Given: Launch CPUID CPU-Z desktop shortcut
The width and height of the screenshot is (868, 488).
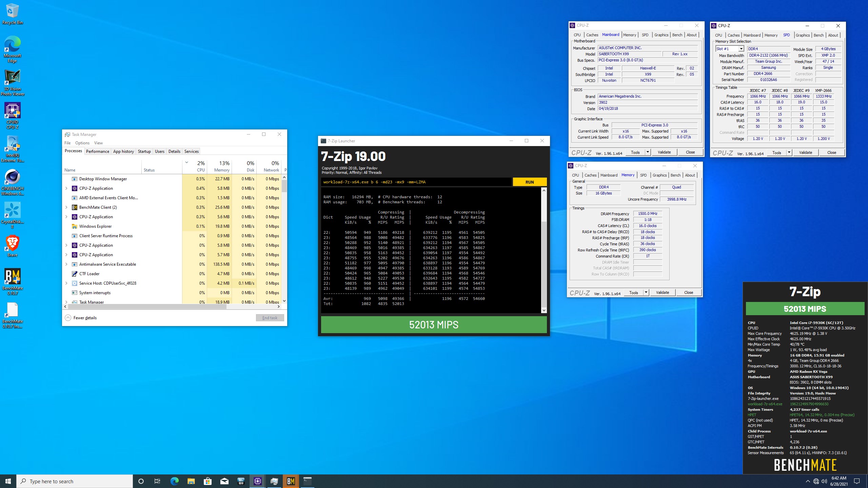Looking at the screenshot, I should 13,116.
